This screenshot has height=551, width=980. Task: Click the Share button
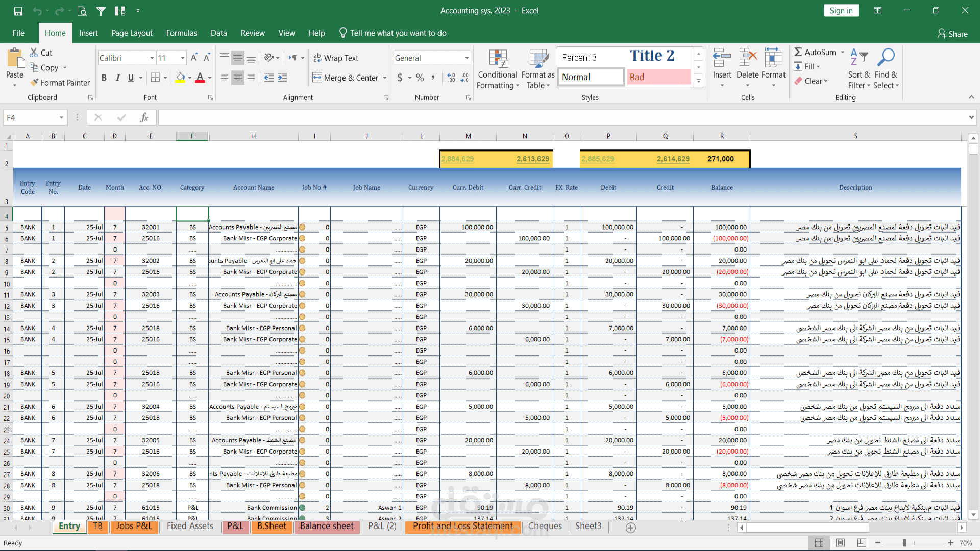(952, 34)
